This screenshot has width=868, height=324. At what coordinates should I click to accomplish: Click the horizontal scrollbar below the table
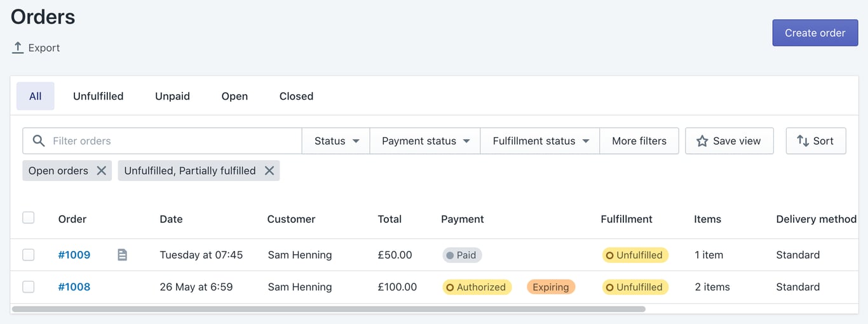329,309
